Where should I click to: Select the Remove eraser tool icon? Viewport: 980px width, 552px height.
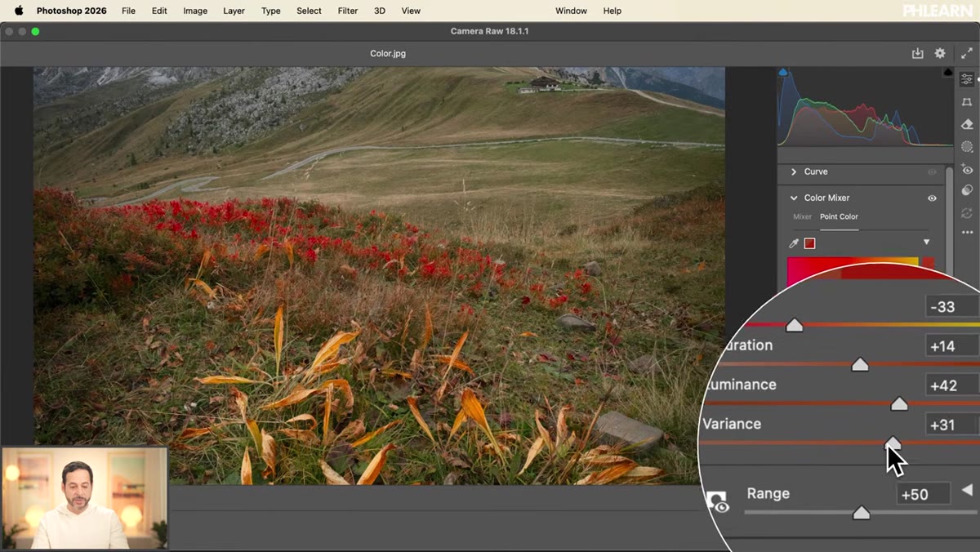(x=967, y=124)
